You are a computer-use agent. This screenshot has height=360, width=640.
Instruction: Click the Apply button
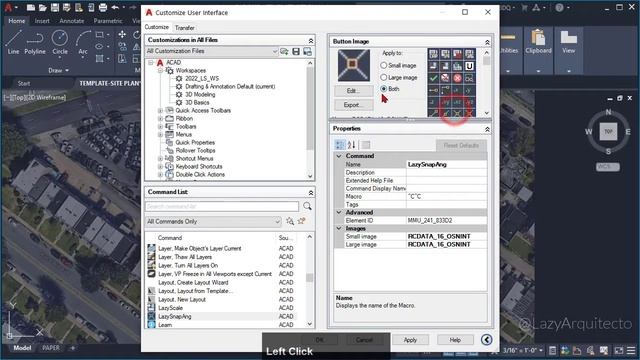point(410,340)
